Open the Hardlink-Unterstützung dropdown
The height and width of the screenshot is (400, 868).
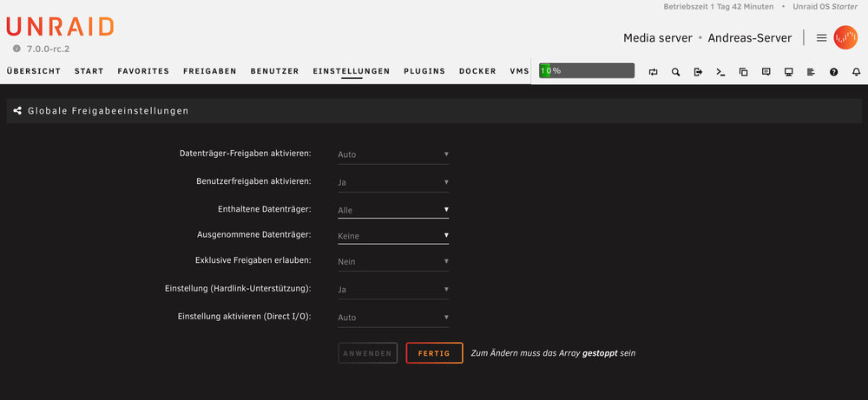[x=393, y=289]
